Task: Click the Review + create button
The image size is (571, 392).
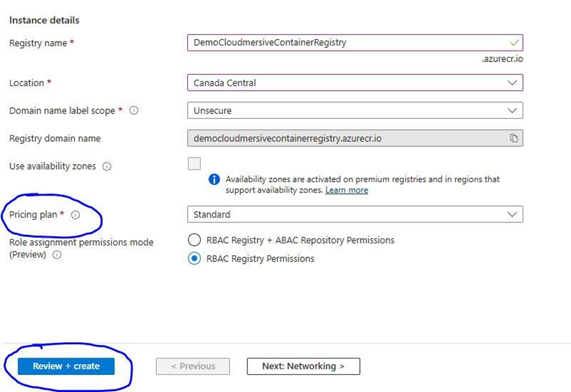Action: point(66,366)
